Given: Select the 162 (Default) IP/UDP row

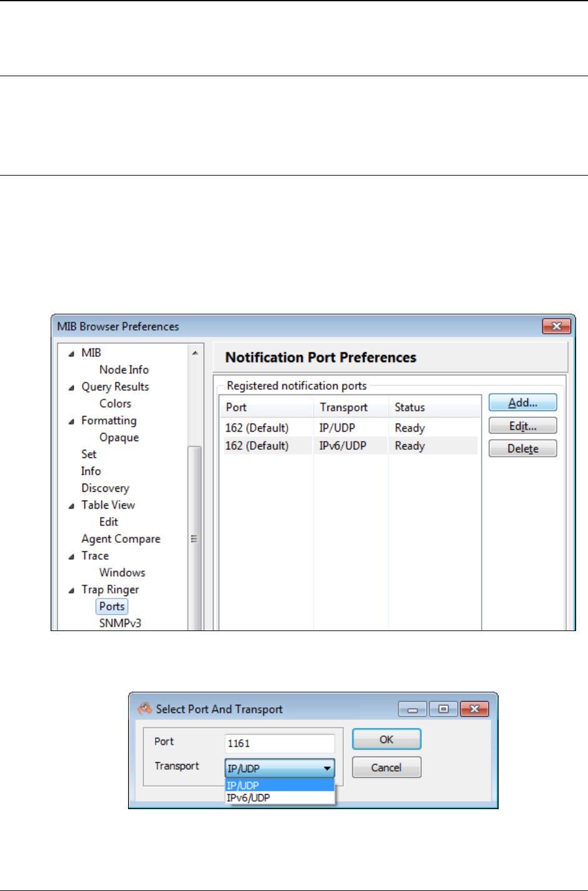Looking at the screenshot, I should [349, 428].
